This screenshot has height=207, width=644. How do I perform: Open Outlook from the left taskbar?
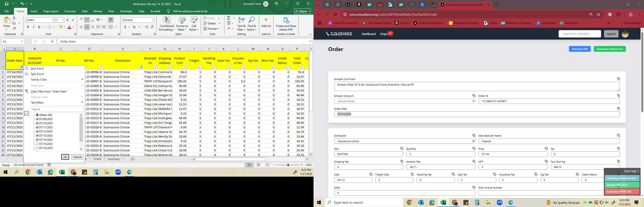click(x=39, y=172)
